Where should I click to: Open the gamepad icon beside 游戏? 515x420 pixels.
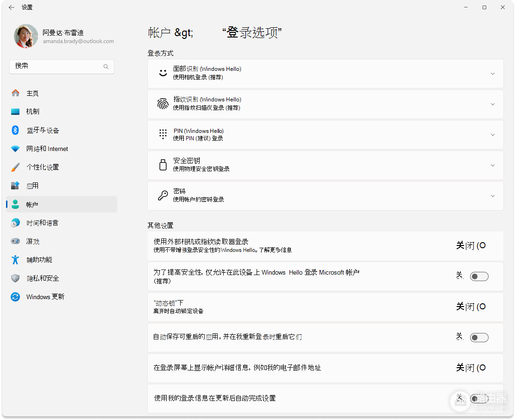click(x=15, y=241)
